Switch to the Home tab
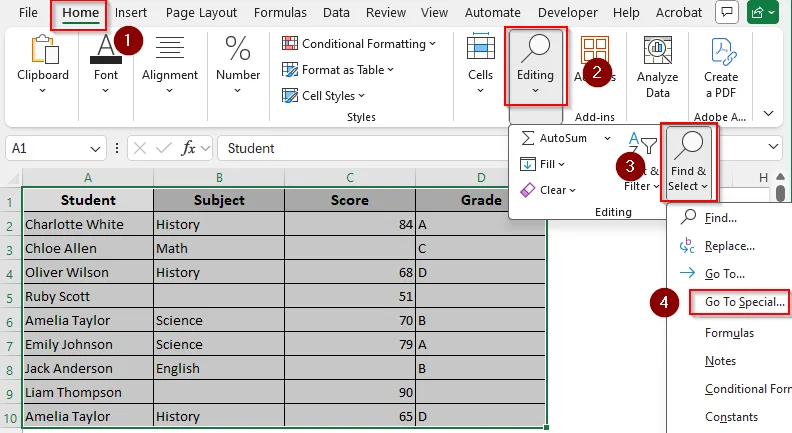The height and width of the screenshot is (433, 792). coord(80,13)
